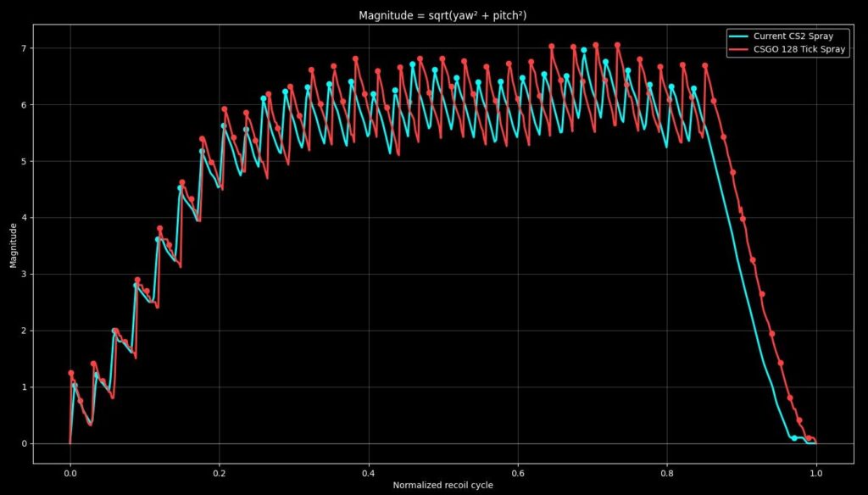
Task: Click the 1 tick on the y-axis
Action: [x=25, y=387]
